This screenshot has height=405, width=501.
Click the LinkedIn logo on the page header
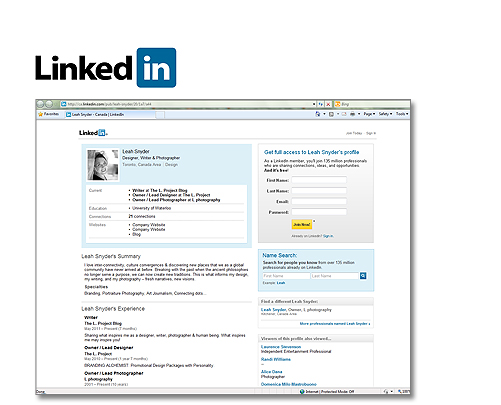pos(93,133)
